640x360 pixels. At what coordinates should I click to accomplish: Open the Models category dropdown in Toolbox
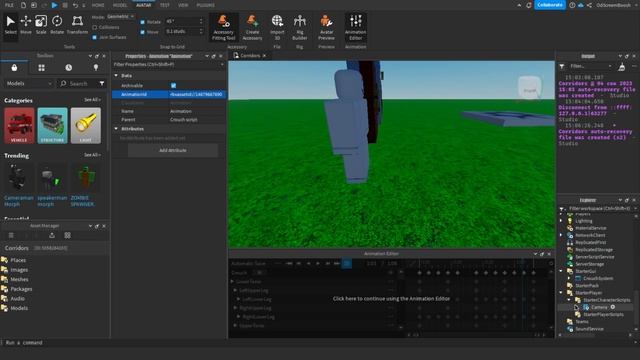tap(29, 84)
